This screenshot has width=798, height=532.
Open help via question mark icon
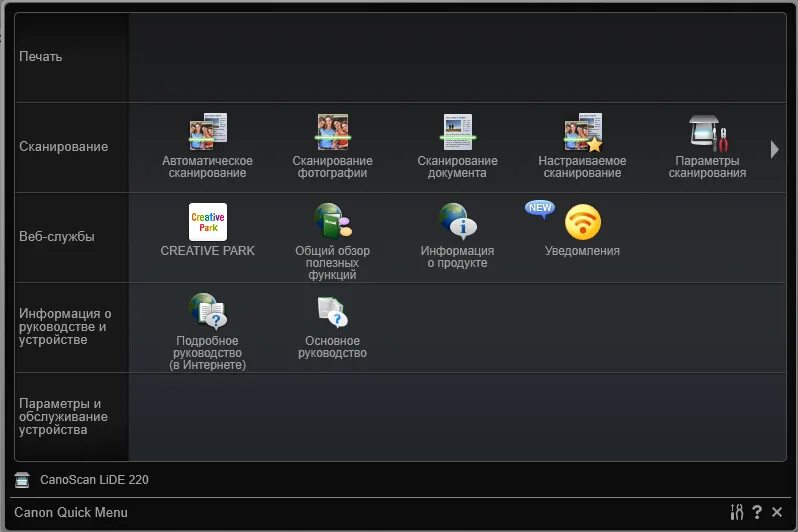coord(757,512)
